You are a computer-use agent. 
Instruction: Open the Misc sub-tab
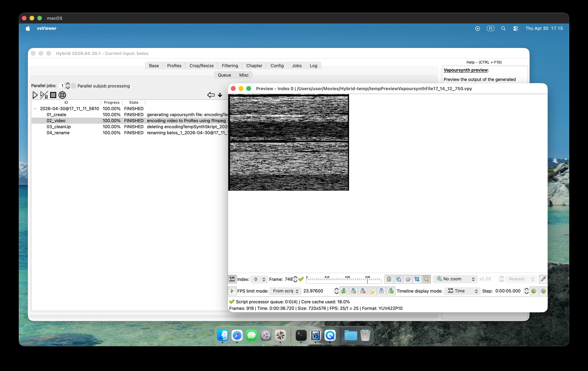tap(243, 75)
